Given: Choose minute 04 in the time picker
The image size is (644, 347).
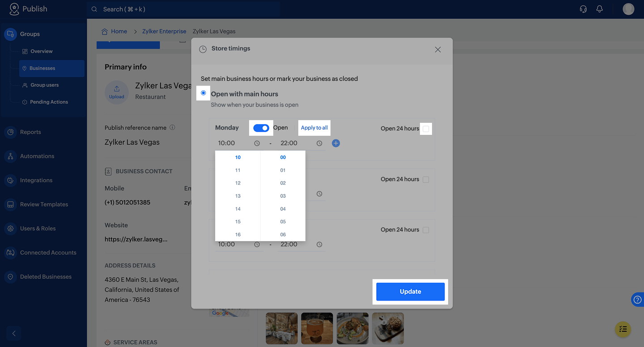Looking at the screenshot, I should 283,209.
